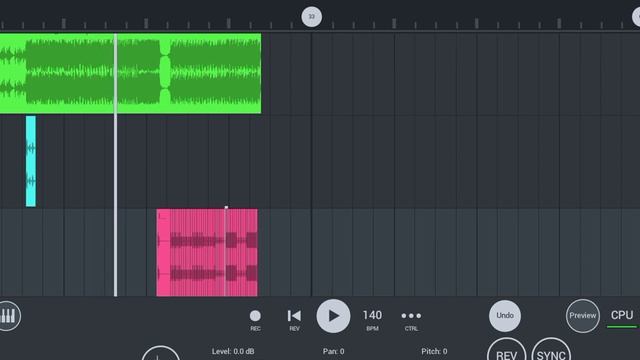
Task: Click the CPU meter
Action: 622,318
